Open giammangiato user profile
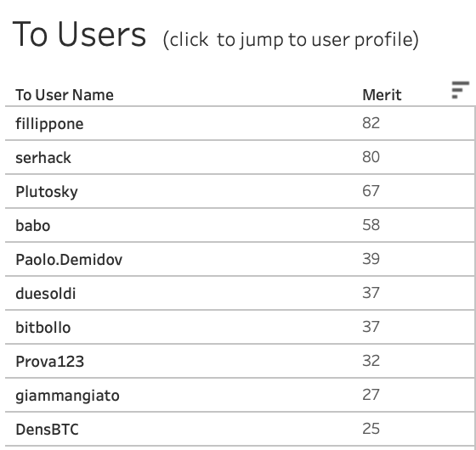This screenshot has height=450, width=476. tap(67, 396)
